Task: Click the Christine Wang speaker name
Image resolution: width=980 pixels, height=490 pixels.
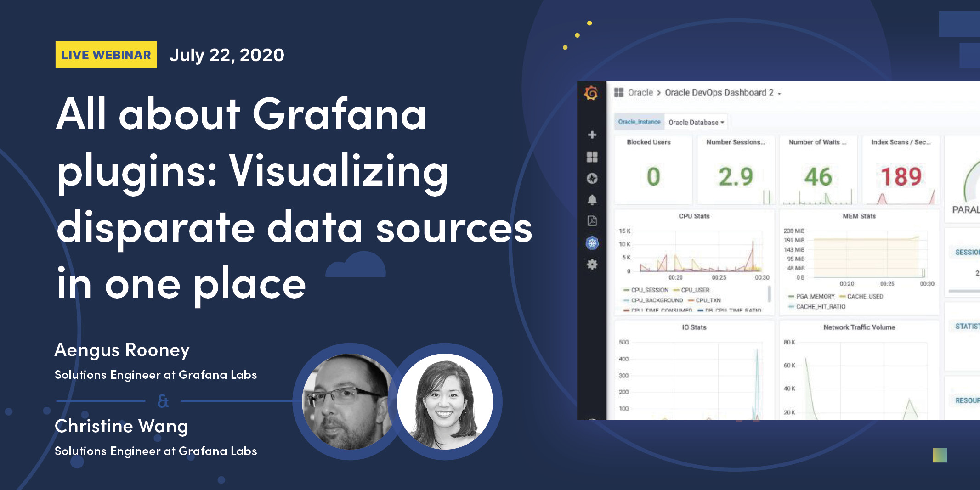Action: [x=121, y=426]
